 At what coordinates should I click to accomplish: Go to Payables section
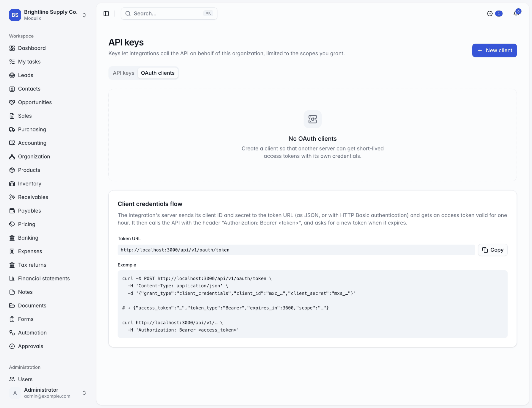(x=48, y=211)
